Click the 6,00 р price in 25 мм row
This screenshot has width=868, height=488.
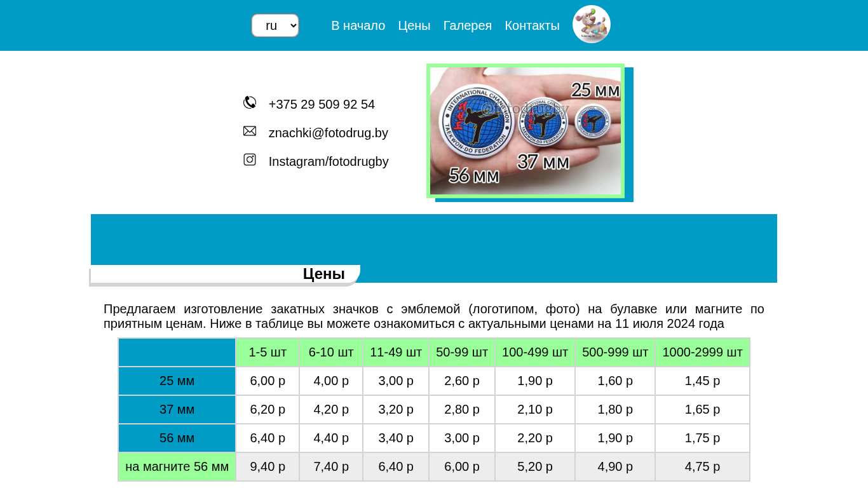268,381
